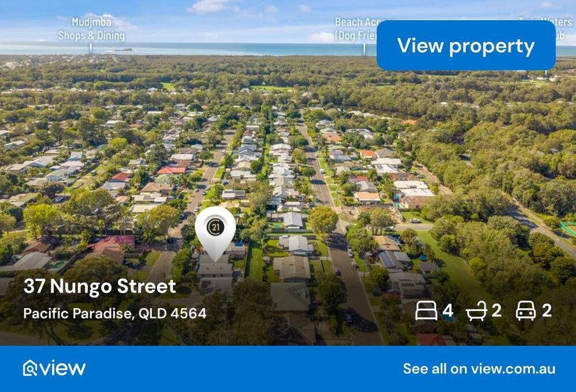The image size is (576, 392).
Task: Click the marker line under Beach Access label
Action: coord(364,49)
